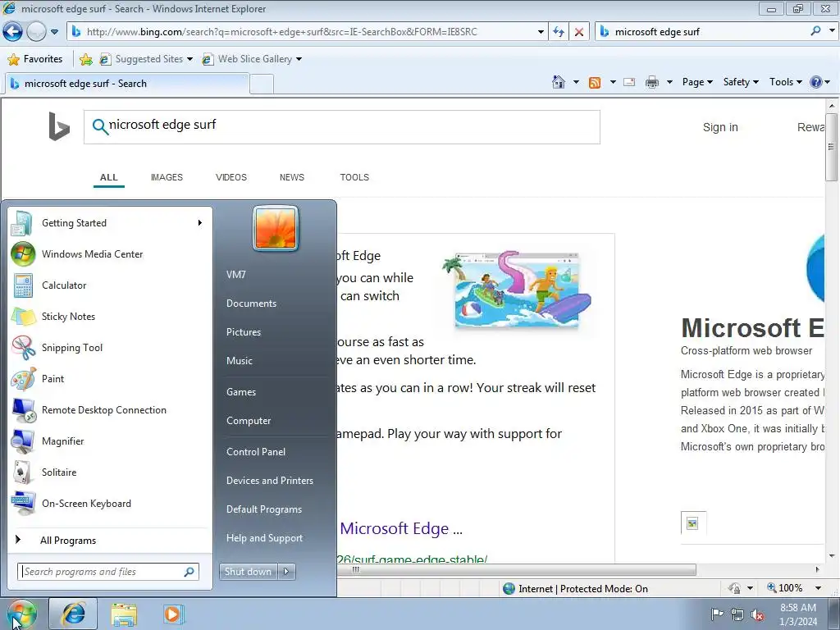
Task: Open On-Screen Keyboard from the Start menu
Action: click(111, 504)
